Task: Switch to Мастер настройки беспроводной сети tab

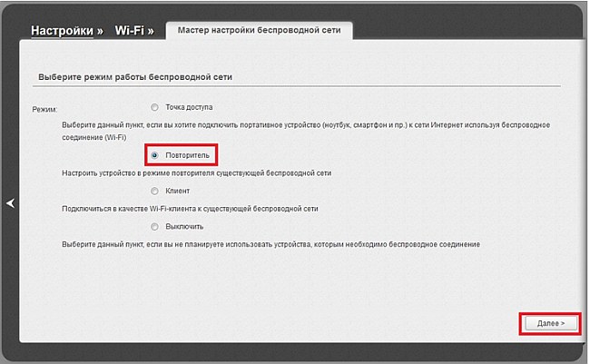Action: coord(259,30)
